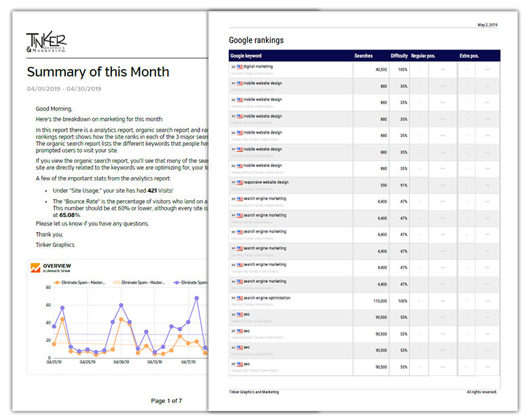Image resolution: width=528 pixels, height=420 pixels.
Task: Click flag icon of mobile website design Sanford row
Action: pyautogui.click(x=240, y=100)
